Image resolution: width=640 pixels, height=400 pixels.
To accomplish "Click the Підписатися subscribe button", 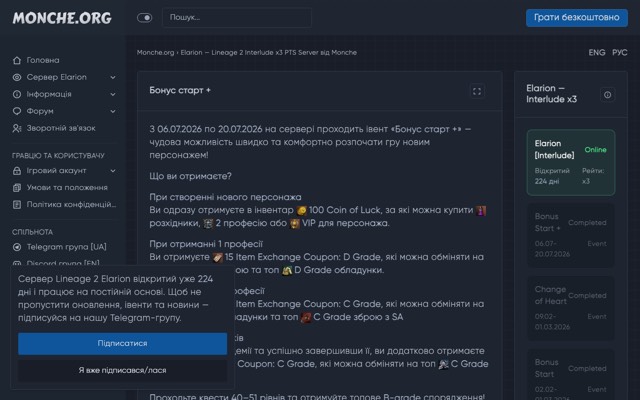I will tap(122, 343).
